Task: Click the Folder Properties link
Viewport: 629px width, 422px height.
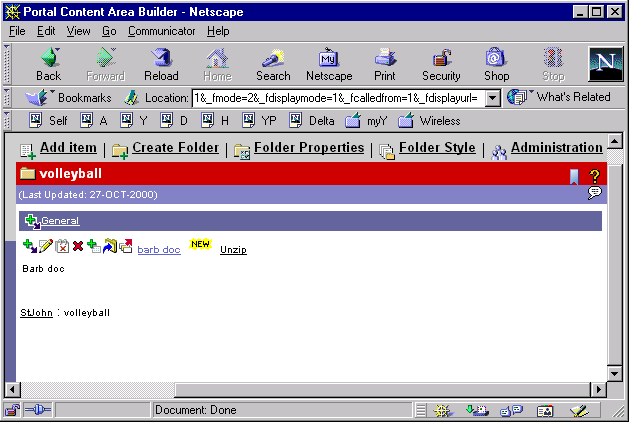Action: (309, 149)
